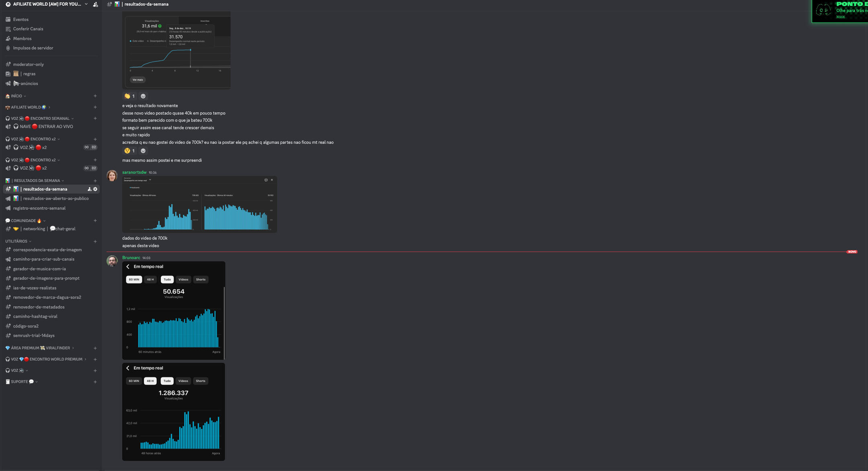Image resolution: width=868 pixels, height=471 pixels.
Task: Click the Ignorar link in notification
Action: point(840,16)
